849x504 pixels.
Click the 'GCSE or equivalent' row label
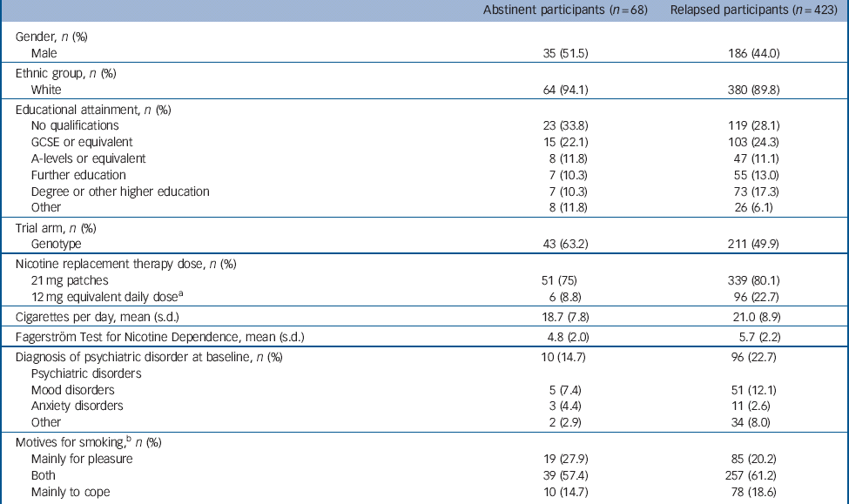coord(82,142)
